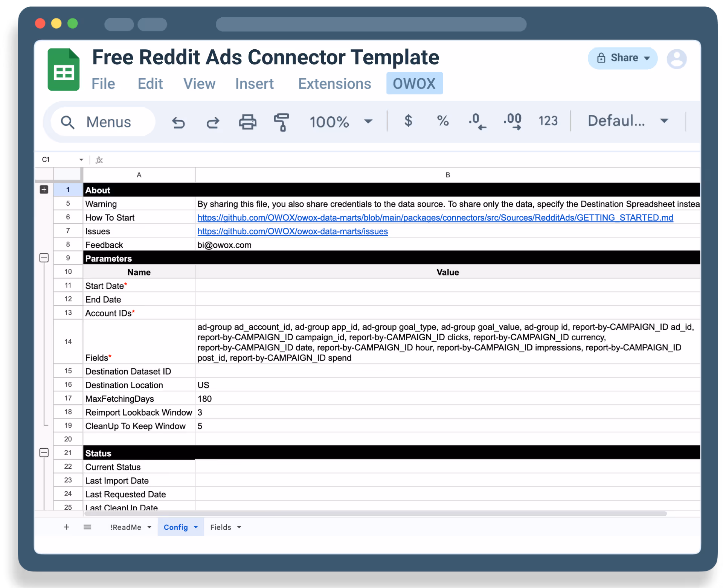Click the Start Date value cell
The height and width of the screenshot is (588, 723).
click(x=447, y=286)
